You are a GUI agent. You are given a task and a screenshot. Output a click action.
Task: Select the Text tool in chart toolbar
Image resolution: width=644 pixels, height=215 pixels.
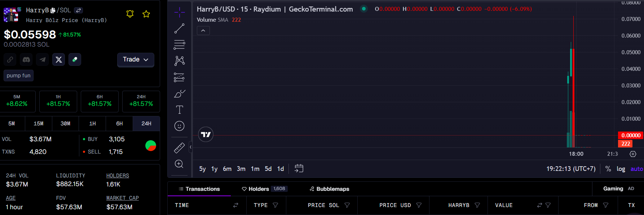(x=179, y=109)
